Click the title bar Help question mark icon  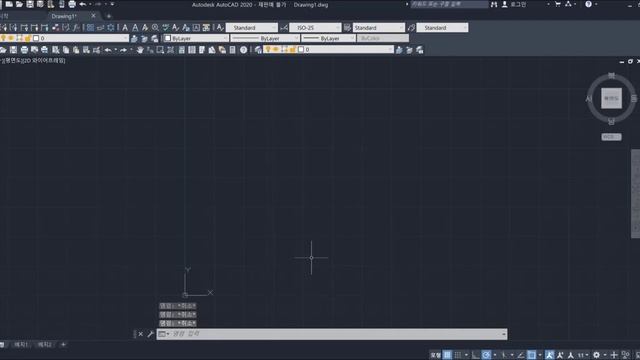[x=588, y=4]
